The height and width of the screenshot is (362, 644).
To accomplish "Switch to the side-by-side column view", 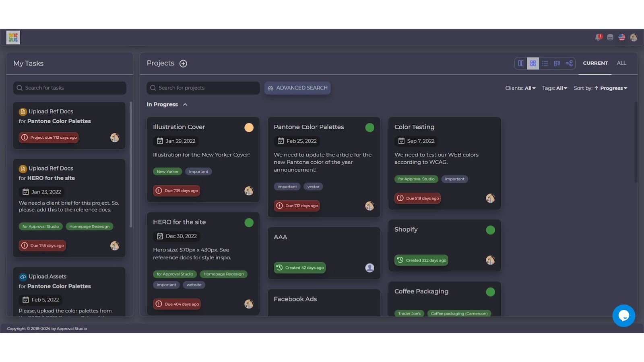I will coord(520,63).
